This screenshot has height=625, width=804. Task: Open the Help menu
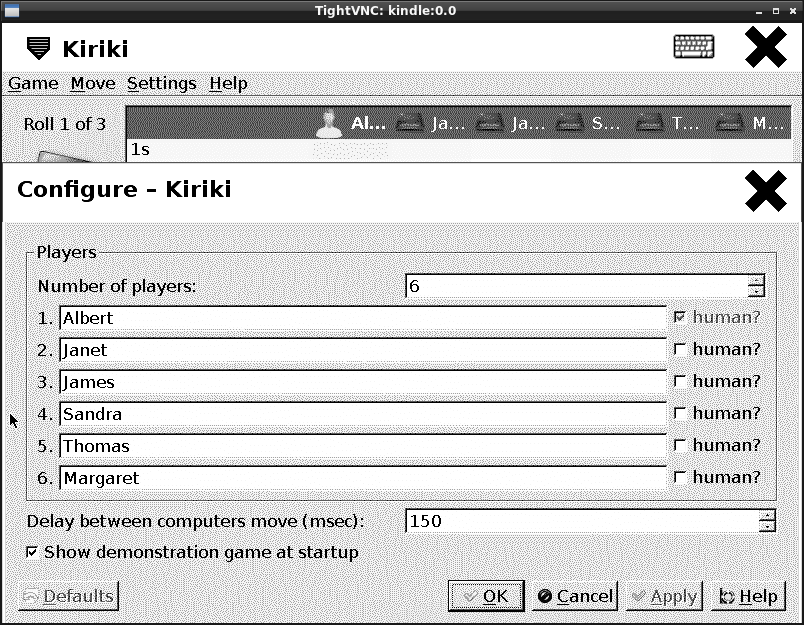(x=228, y=83)
